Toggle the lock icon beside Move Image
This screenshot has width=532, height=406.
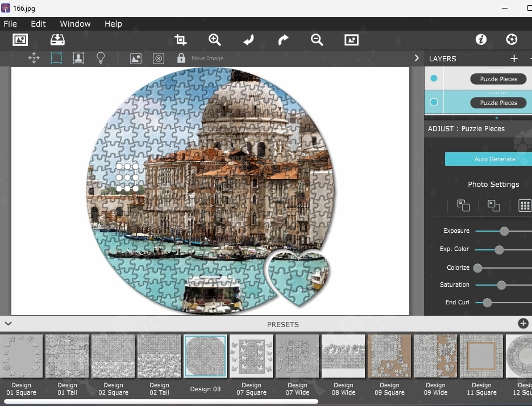pyautogui.click(x=181, y=58)
